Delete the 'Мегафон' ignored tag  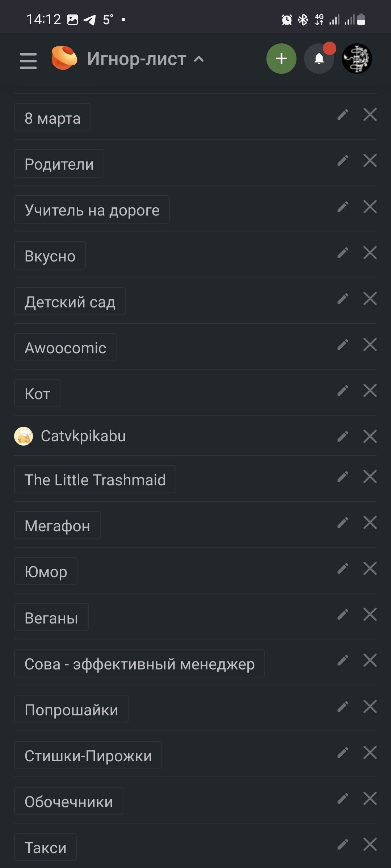tap(370, 523)
